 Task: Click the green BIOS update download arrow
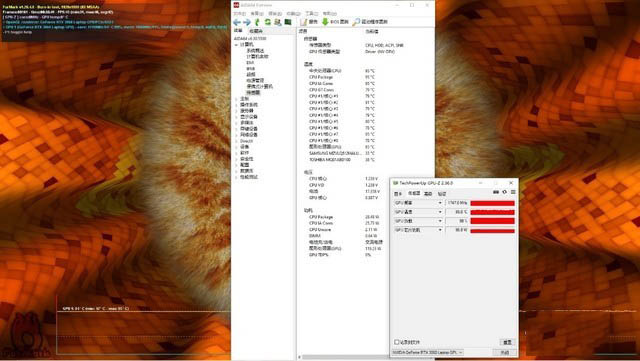tap(325, 22)
